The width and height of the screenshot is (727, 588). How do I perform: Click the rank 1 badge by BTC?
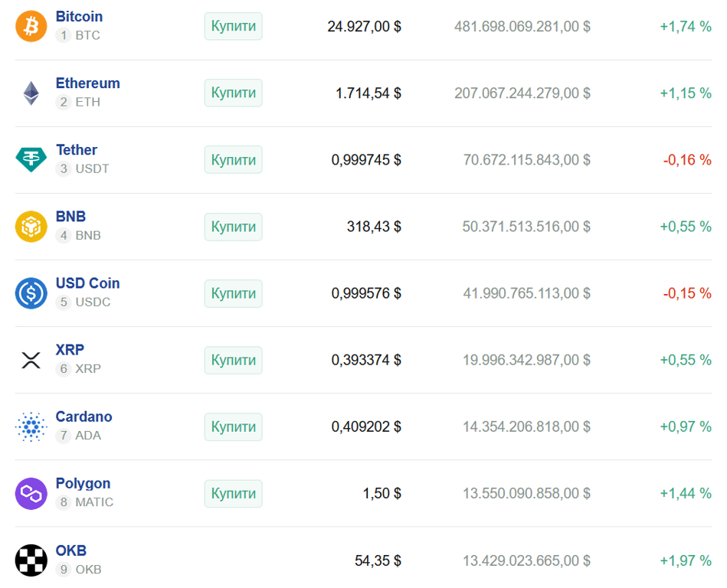click(64, 35)
